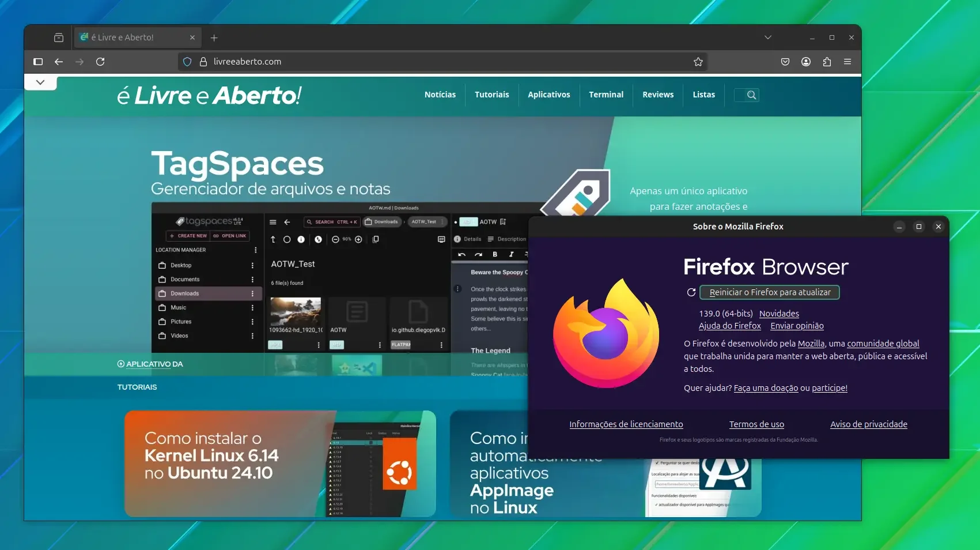This screenshot has width=980, height=550.
Task: Open a new tab with plus button
Action: (214, 37)
